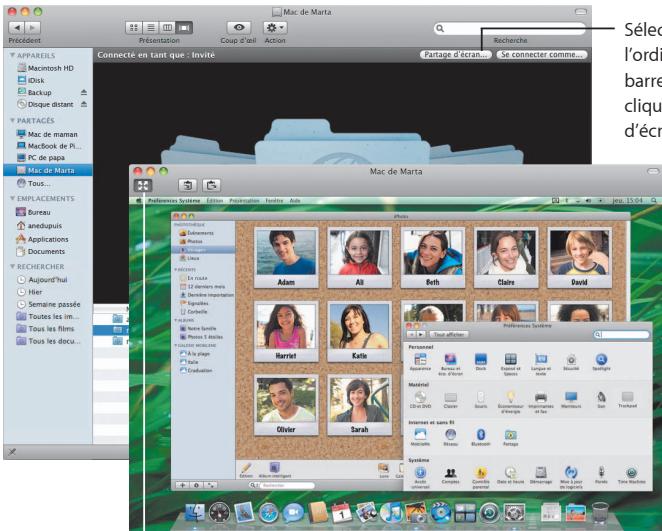This screenshot has height=531, width=662.
Task: Collapse the EMPLACEMENTS sidebar section
Action: coord(12,198)
